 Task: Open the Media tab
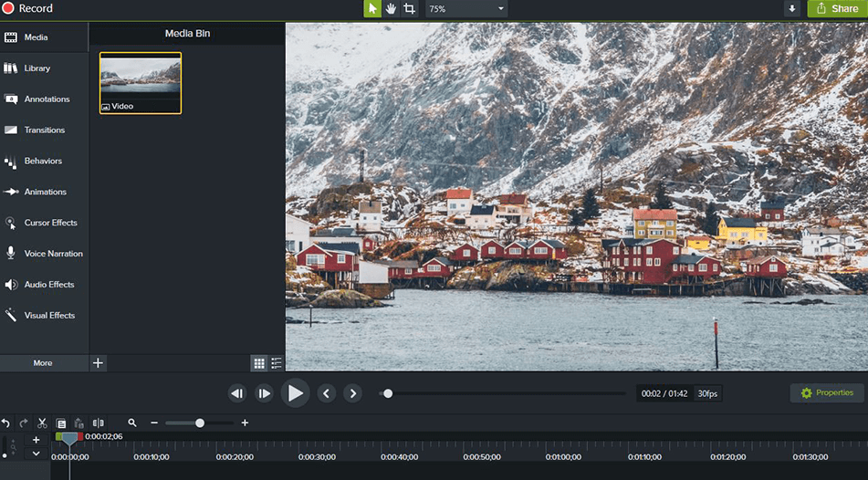pos(44,37)
